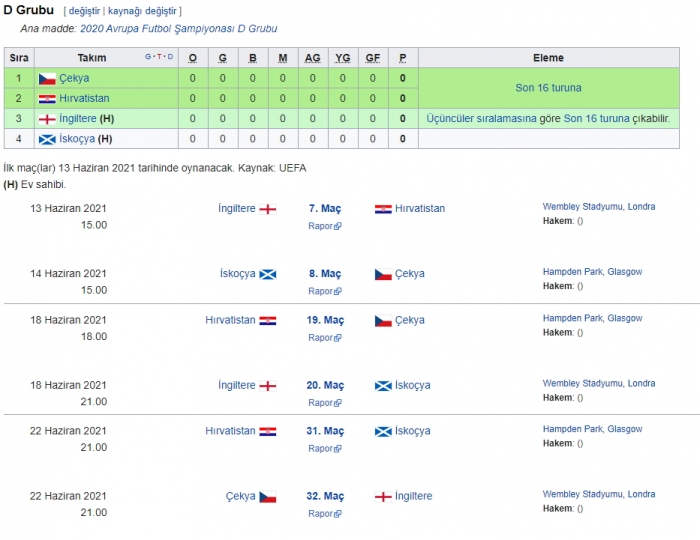Open the "değiştir" edit link beside D Grubu
The image size is (700, 540).
tap(84, 11)
